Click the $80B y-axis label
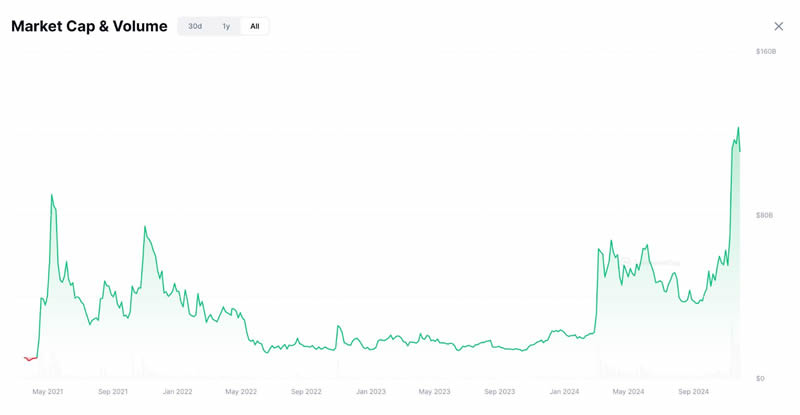Viewport: 800px width, 415px height. pyautogui.click(x=765, y=215)
